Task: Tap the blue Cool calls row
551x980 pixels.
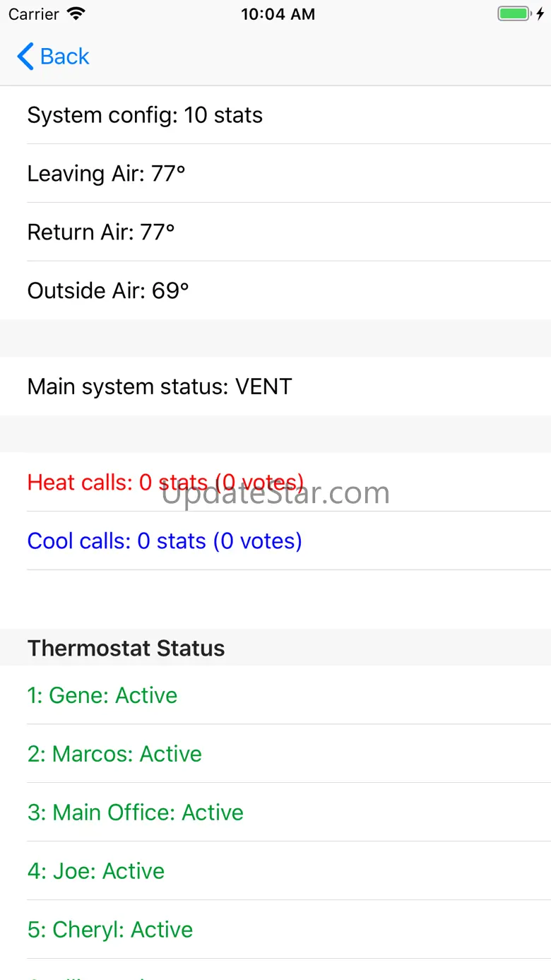Action: click(x=165, y=541)
